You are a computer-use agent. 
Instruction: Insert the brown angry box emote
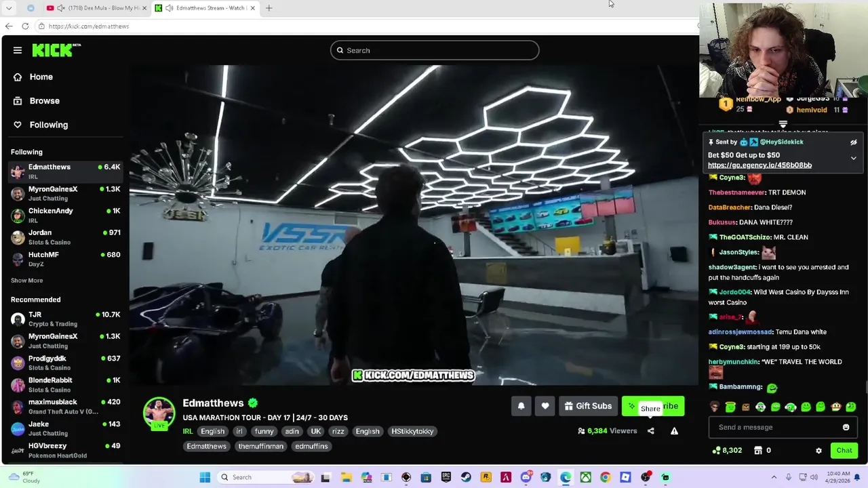tap(745, 407)
